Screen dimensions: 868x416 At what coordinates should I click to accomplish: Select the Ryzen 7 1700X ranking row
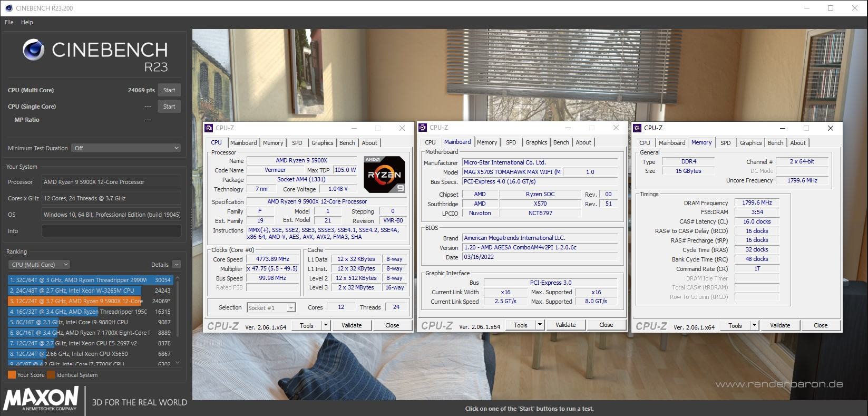(x=90, y=333)
